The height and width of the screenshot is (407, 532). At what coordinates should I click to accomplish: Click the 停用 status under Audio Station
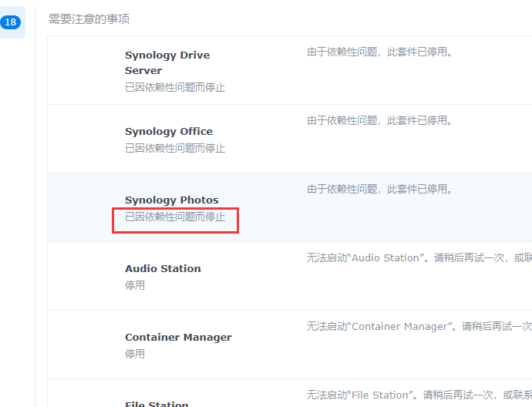click(x=135, y=285)
